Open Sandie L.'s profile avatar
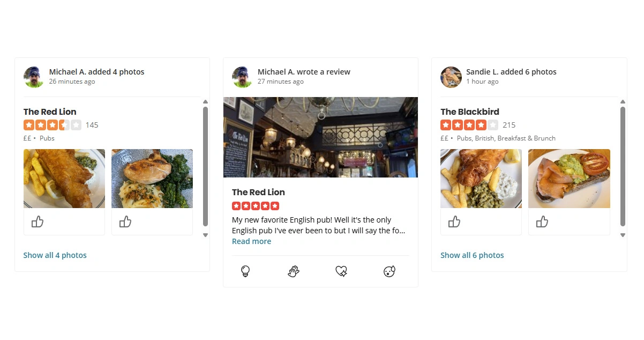The height and width of the screenshot is (340, 644). (451, 77)
